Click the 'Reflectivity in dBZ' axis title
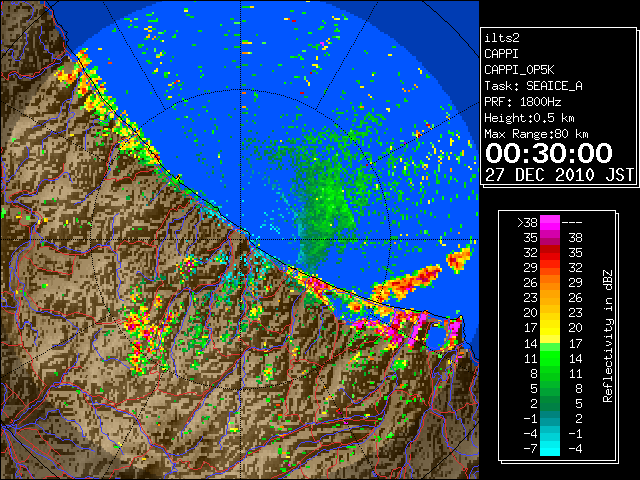This screenshot has height=480, width=640. coord(608,336)
